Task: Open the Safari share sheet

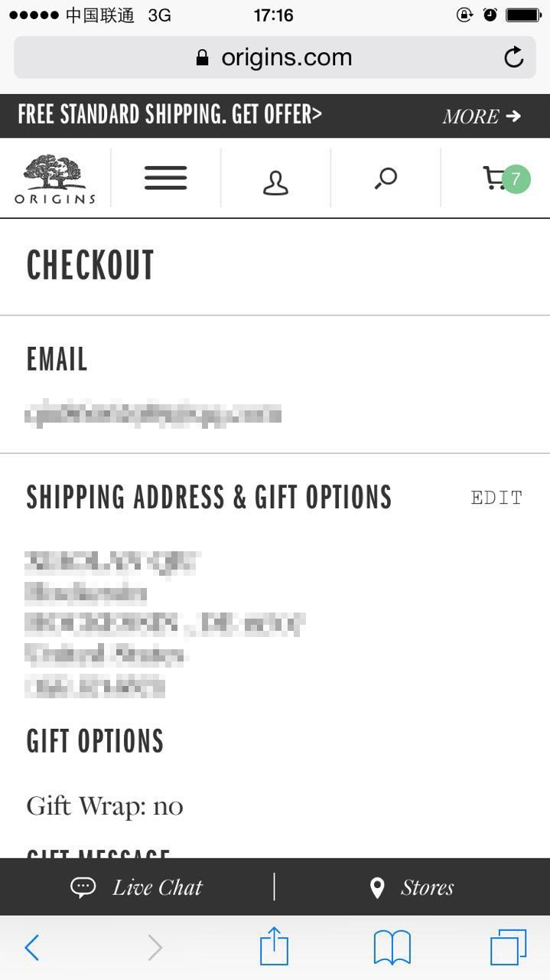Action: click(275, 947)
